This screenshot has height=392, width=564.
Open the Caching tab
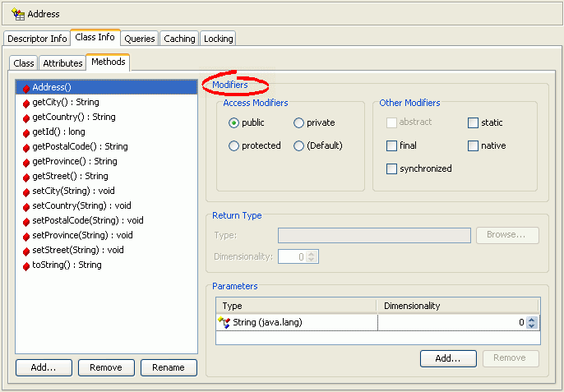179,39
